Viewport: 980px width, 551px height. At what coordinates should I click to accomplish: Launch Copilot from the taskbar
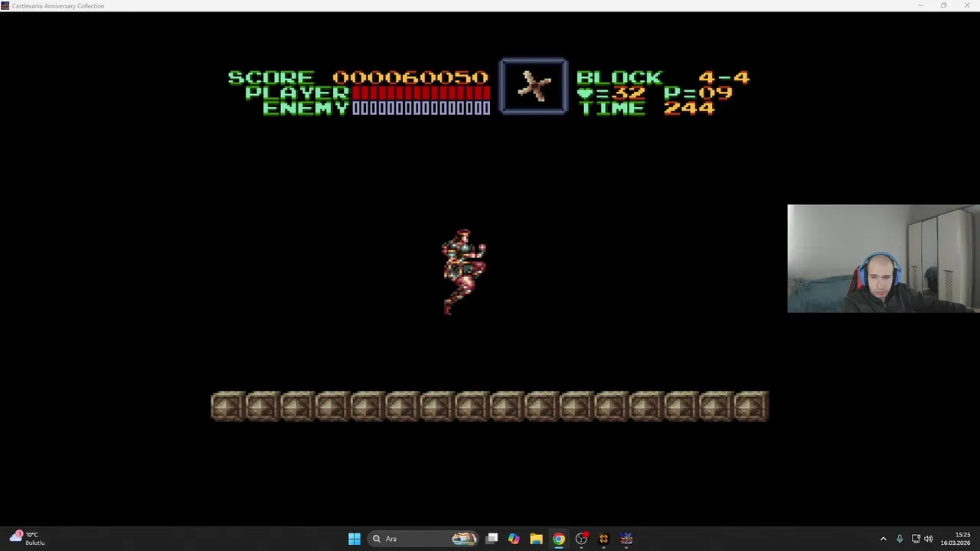tap(514, 539)
